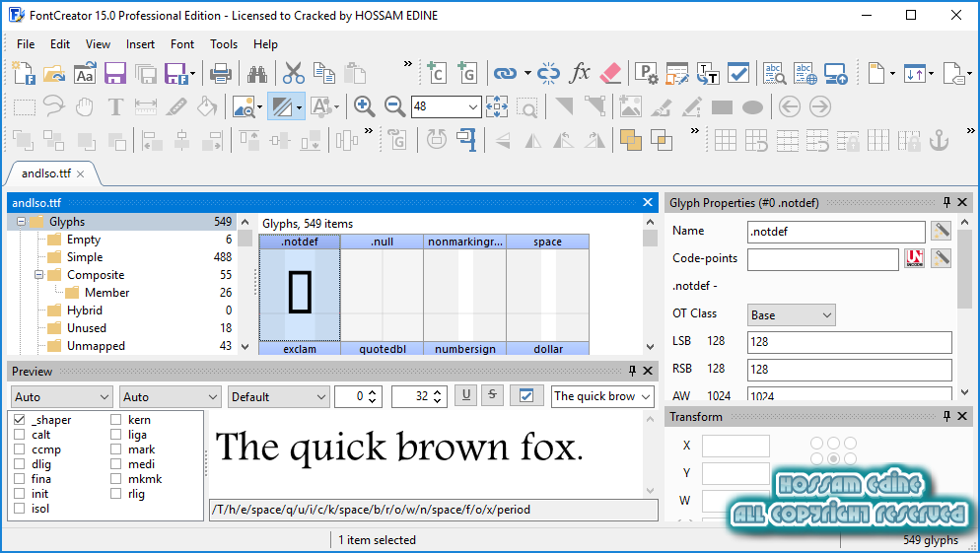Click the Name field containing .notdef

coord(836,232)
